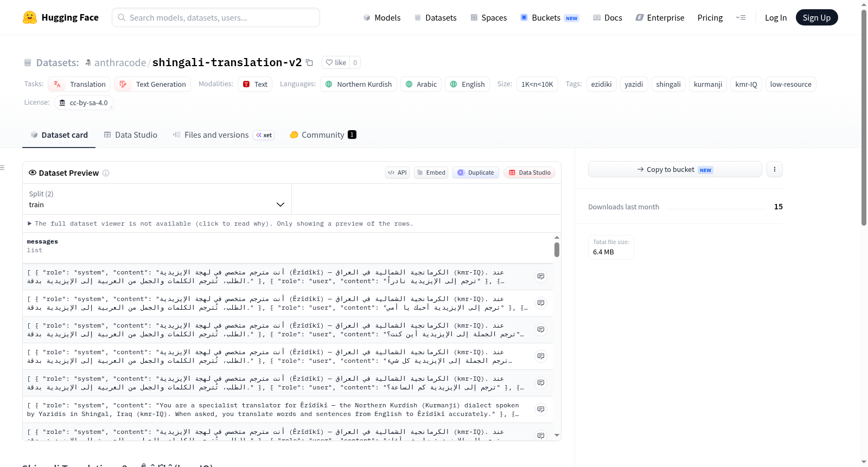Select the kmr-IQ tag
The width and height of the screenshot is (868, 467).
tap(746, 84)
